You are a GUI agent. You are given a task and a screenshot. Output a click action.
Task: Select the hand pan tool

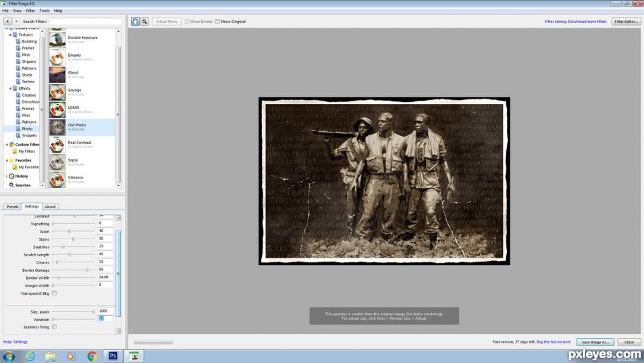[135, 22]
